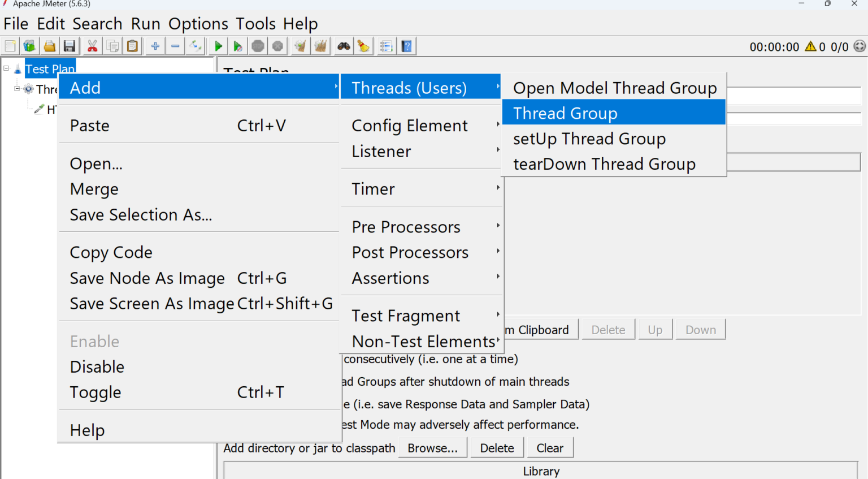Save the test plan via toolbar icon
The image size is (868, 479).
pos(70,46)
